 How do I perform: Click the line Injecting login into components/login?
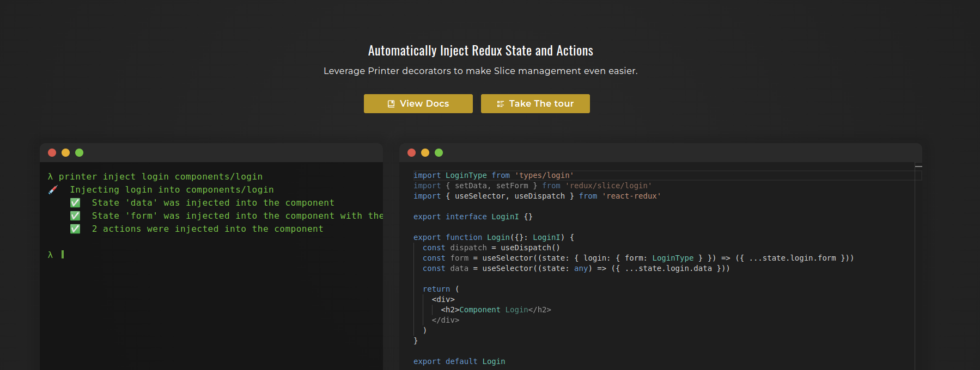(x=172, y=189)
